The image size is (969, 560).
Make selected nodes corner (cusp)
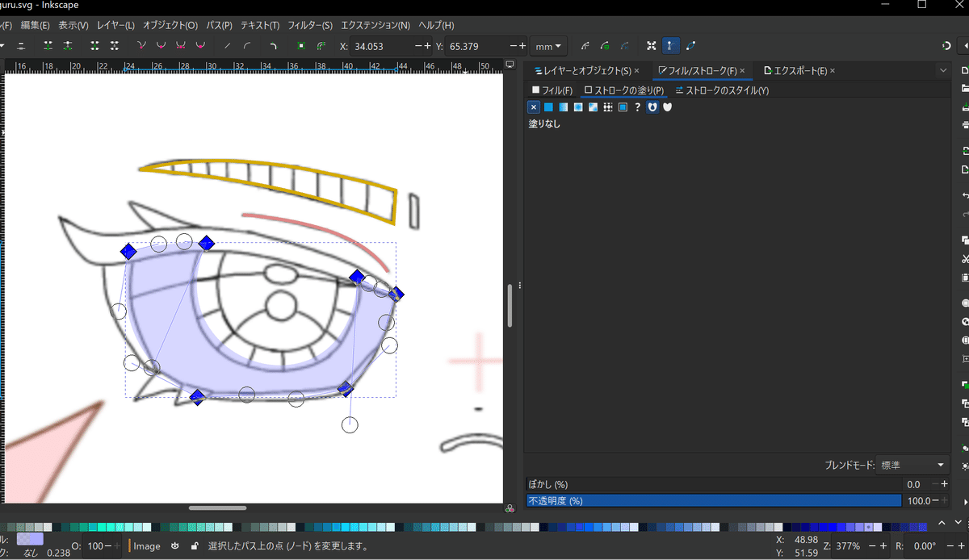coord(142,46)
